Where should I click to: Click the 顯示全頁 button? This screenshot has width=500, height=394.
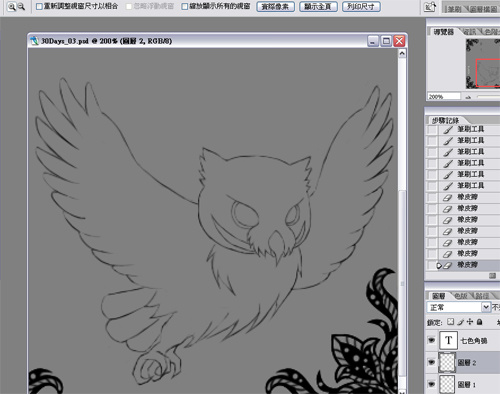tap(318, 6)
